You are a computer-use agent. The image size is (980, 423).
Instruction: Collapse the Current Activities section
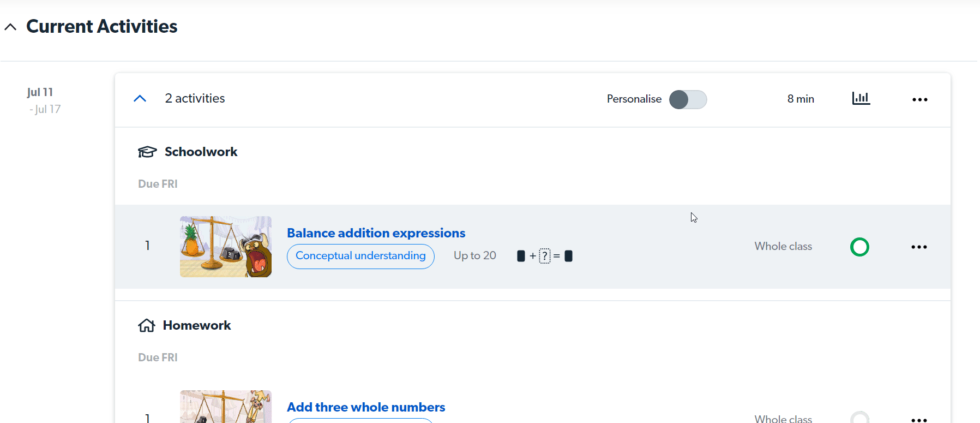click(x=10, y=27)
